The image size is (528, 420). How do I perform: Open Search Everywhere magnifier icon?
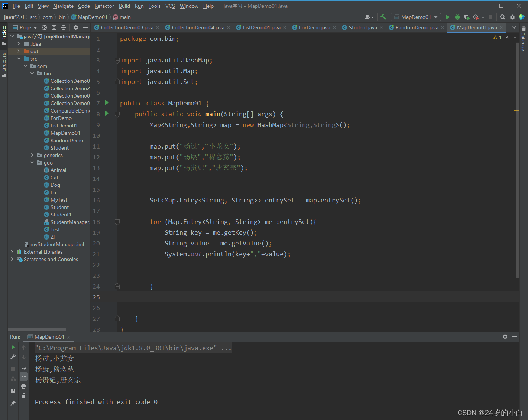coord(503,17)
